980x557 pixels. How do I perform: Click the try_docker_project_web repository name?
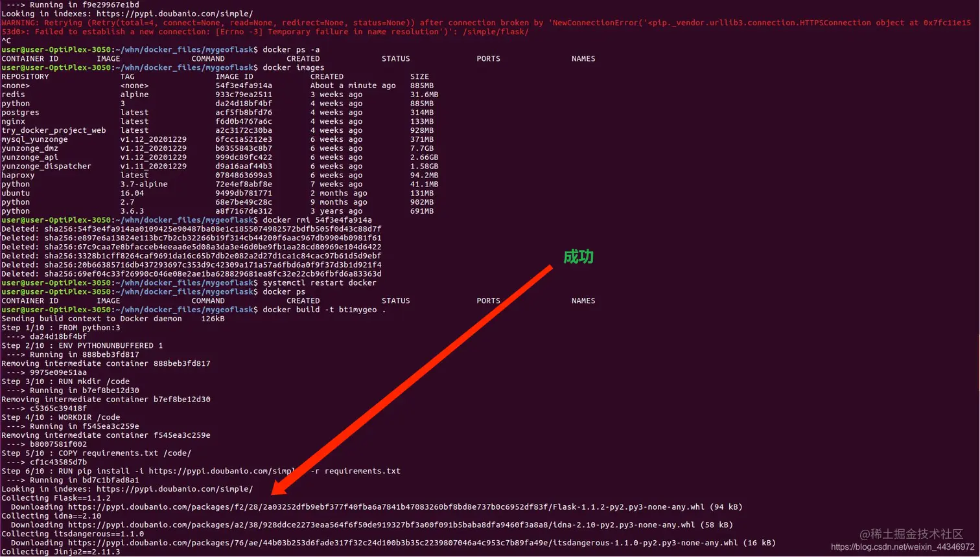click(x=54, y=131)
